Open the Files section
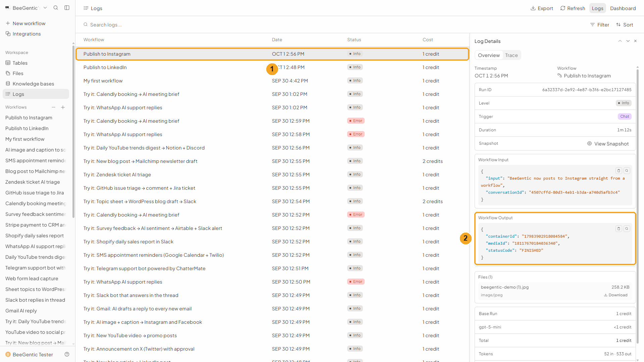The height and width of the screenshot is (362, 644). click(x=36, y=73)
